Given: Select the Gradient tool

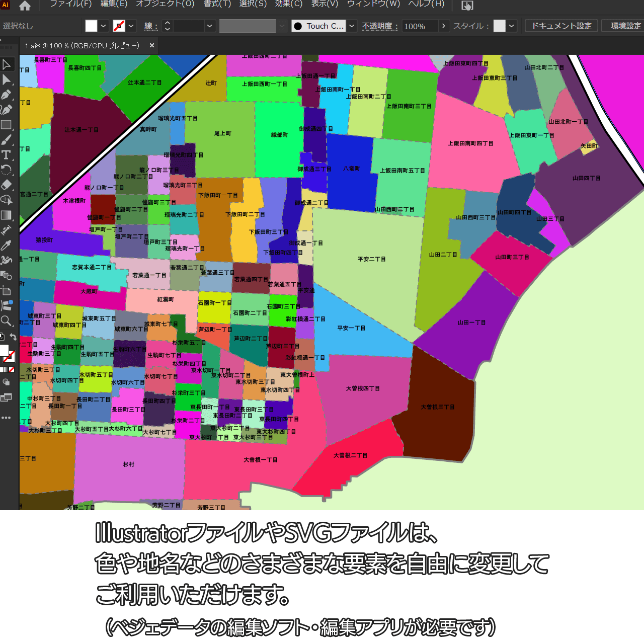Looking at the screenshot, I should click(x=7, y=215).
